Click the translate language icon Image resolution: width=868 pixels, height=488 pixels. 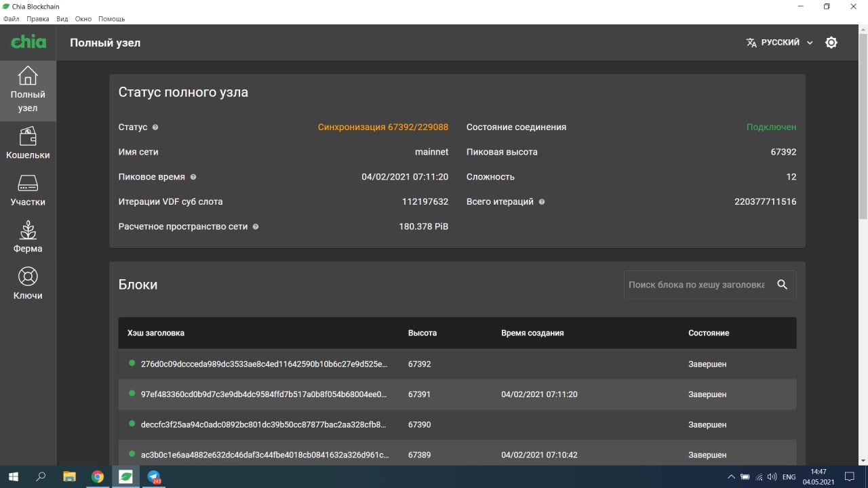point(751,43)
